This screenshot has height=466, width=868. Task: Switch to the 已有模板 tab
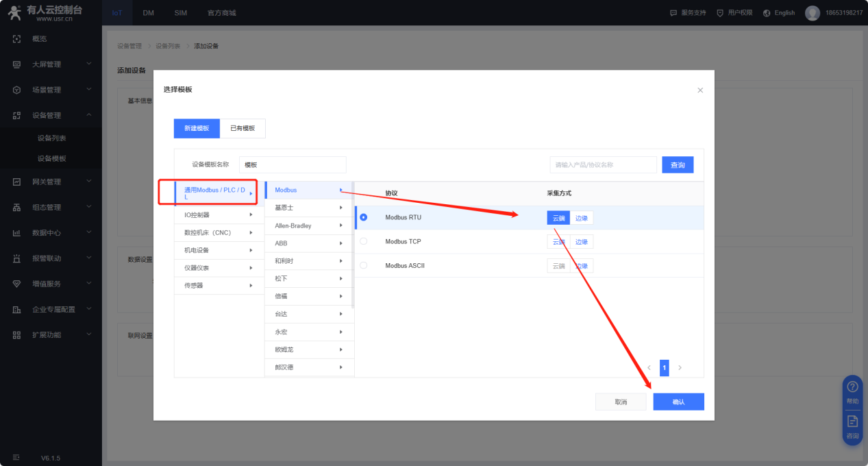pos(243,128)
